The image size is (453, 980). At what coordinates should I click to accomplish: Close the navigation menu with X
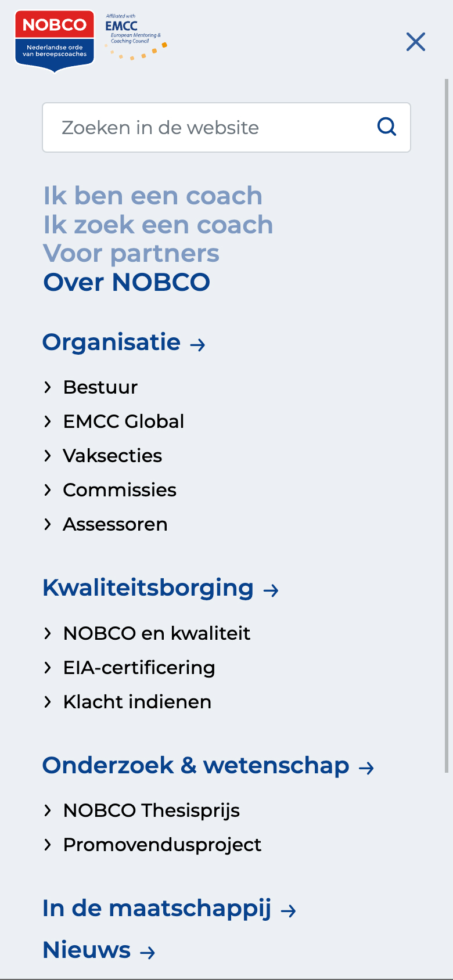click(416, 42)
